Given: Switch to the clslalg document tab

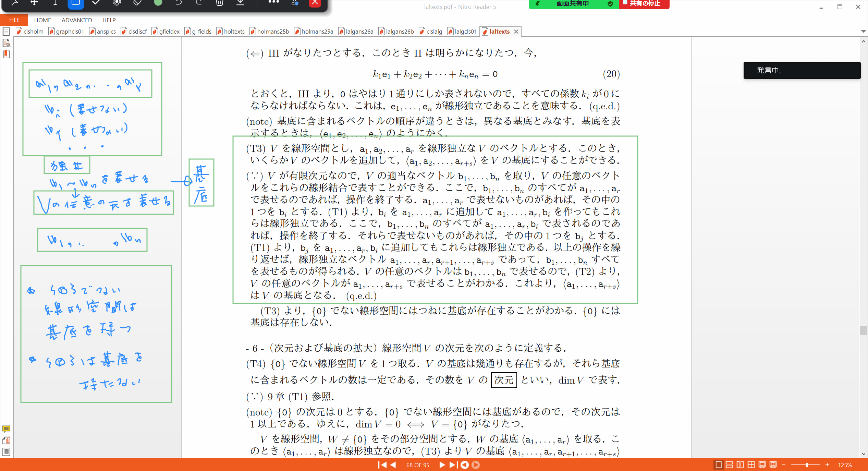Looking at the screenshot, I should pyautogui.click(x=431, y=32).
